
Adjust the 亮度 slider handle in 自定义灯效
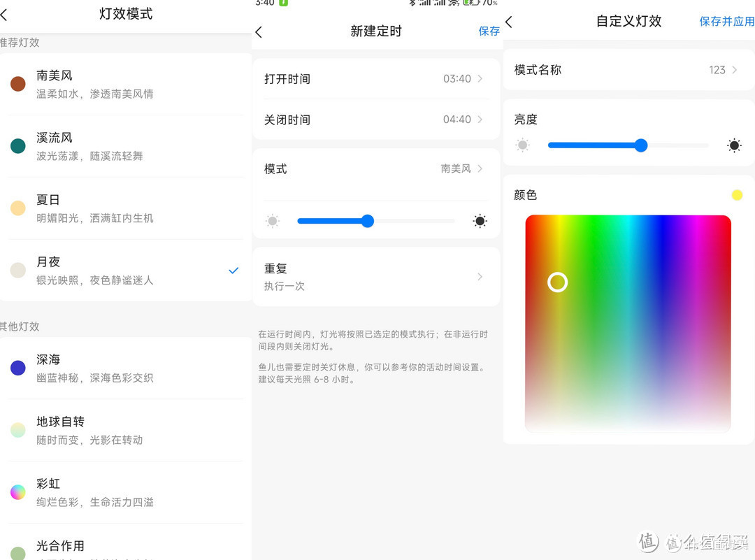tap(641, 145)
